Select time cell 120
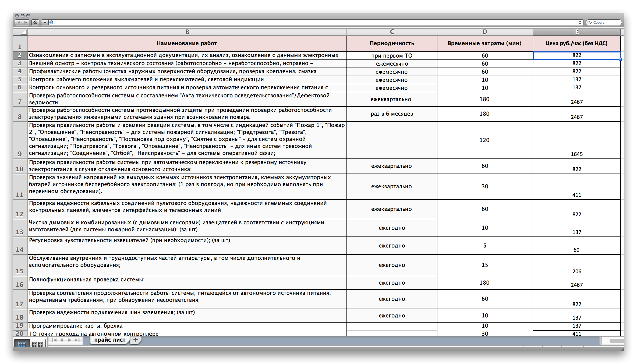This screenshot has width=637, height=364. coord(485,140)
